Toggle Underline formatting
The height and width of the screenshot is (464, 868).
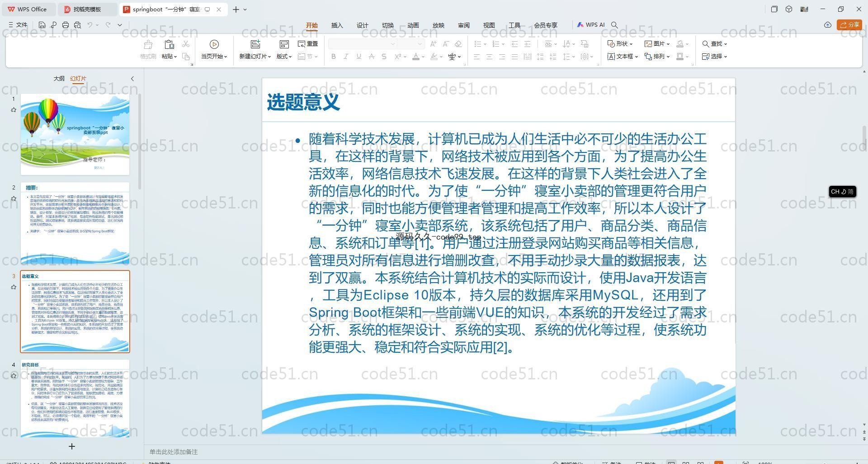pyautogui.click(x=359, y=57)
